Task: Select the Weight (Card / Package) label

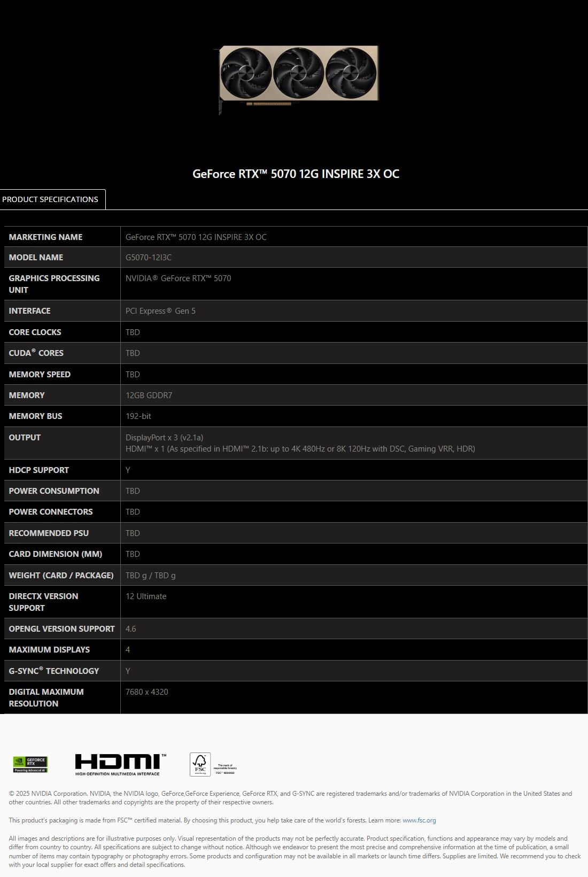Action: click(x=61, y=575)
